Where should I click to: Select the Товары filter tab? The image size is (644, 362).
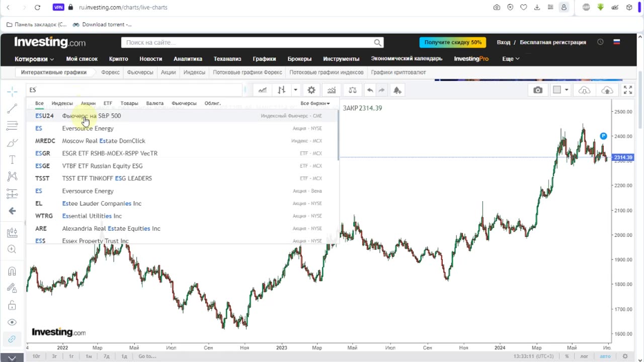click(129, 103)
